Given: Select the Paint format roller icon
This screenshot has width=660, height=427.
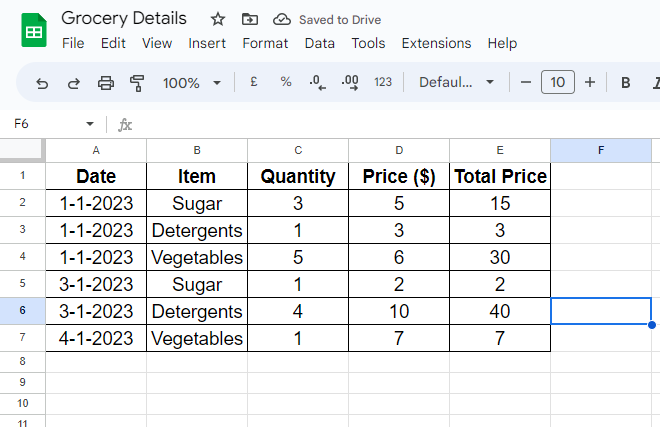Looking at the screenshot, I should [137, 83].
